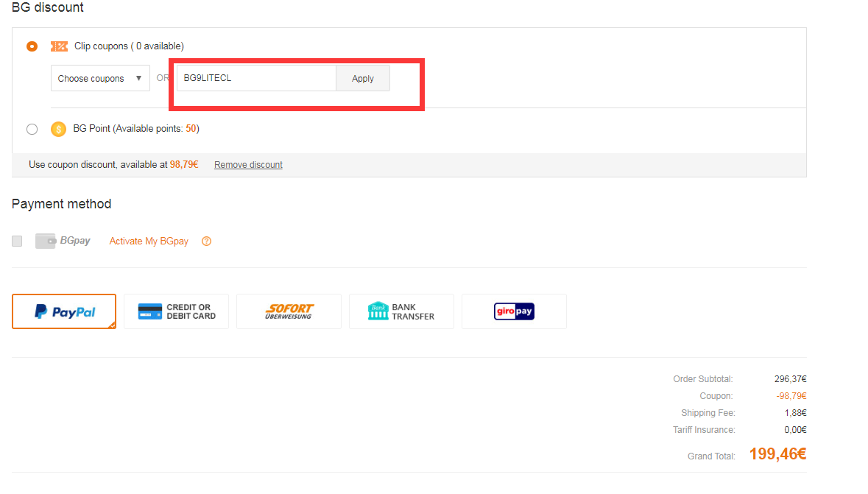Click the 'Clip coupons (0 available)' label text
Image resolution: width=868 pixels, height=494 pixels.
(129, 46)
